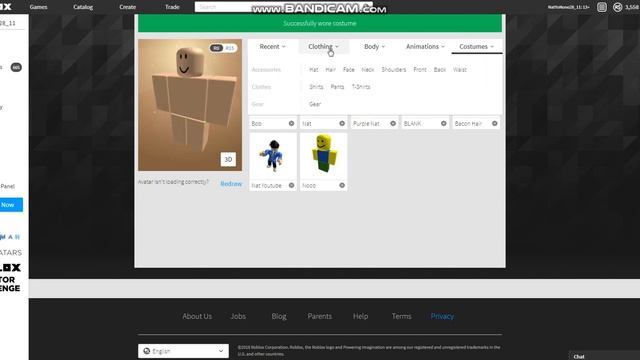The width and height of the screenshot is (640, 360).
Task: Open Blog footer link
Action: point(279,316)
